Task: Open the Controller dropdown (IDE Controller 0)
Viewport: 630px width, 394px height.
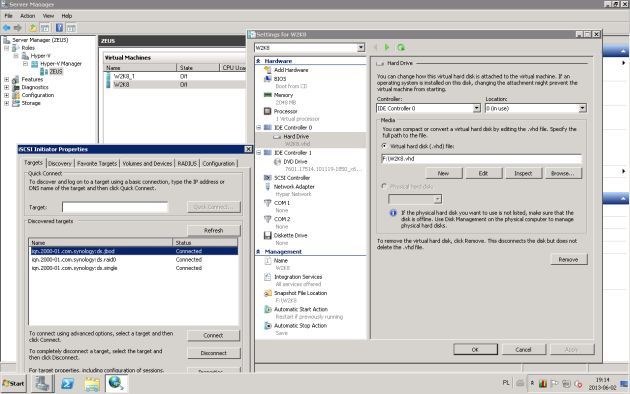Action: tap(477, 108)
